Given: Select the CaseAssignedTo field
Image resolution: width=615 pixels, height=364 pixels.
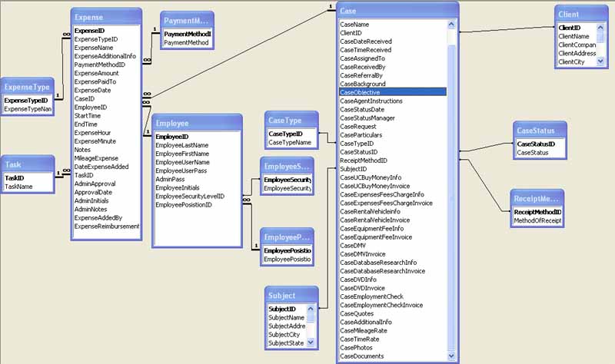Looking at the screenshot, I should [x=362, y=58].
